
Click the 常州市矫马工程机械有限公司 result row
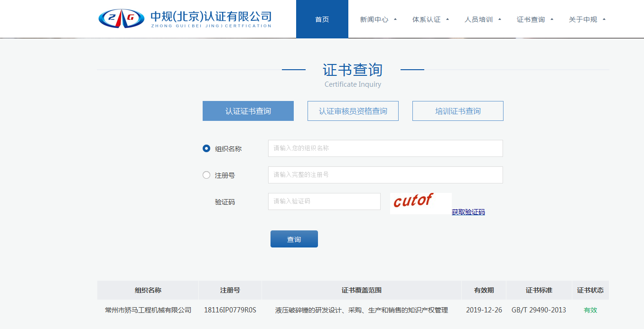click(148, 310)
